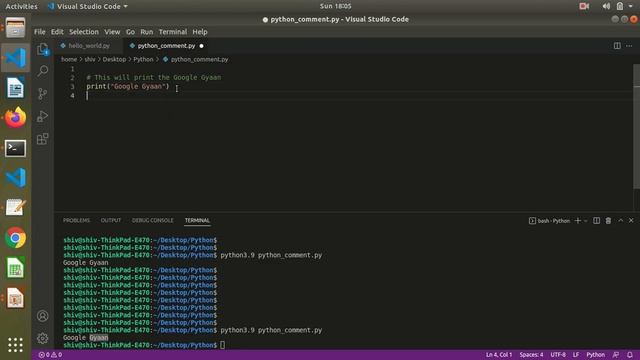
Task: Open the Extensions view
Action: coord(43,139)
